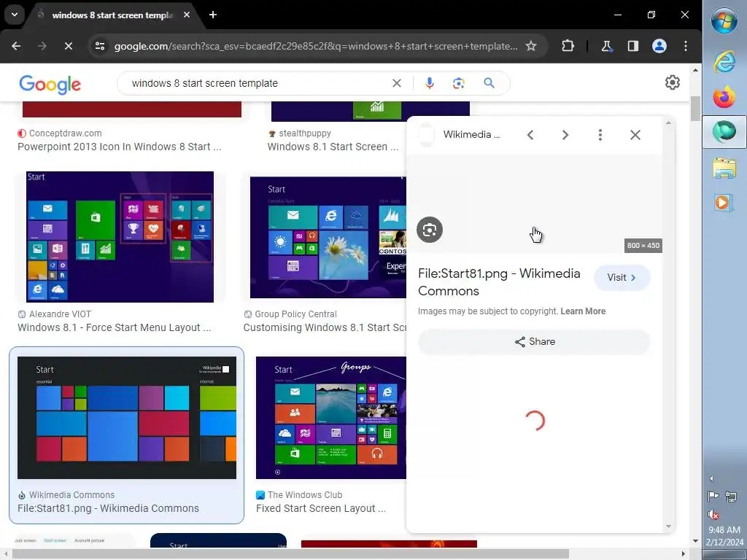Select Wikimedia Commons Start81 thumbnail

coord(127,418)
